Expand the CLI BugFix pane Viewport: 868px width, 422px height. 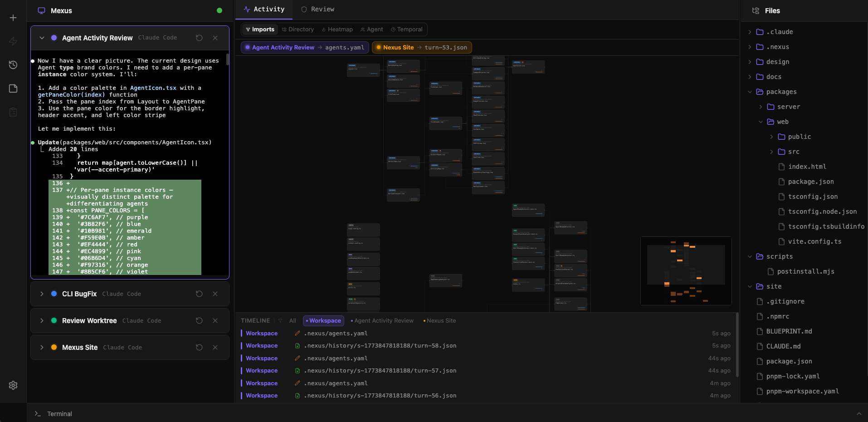(x=42, y=294)
